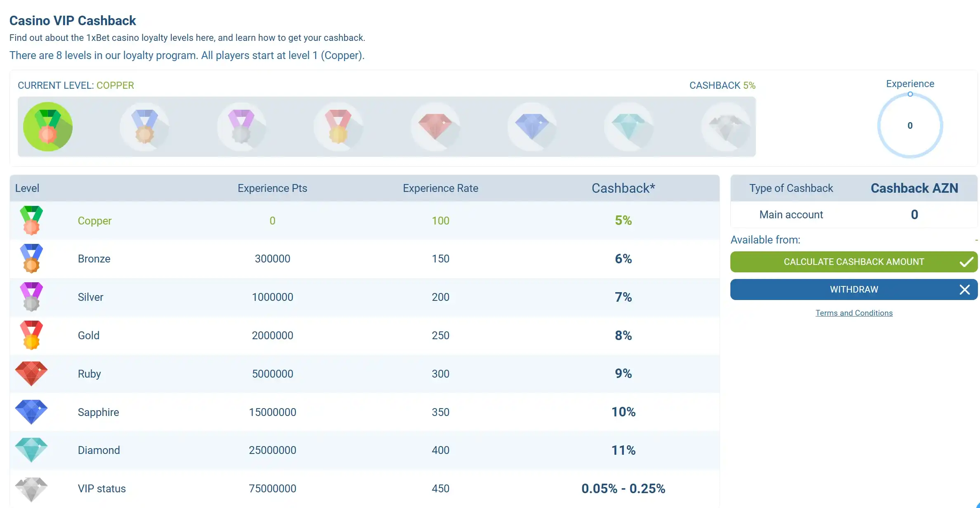The width and height of the screenshot is (980, 508).
Task: Select the faded Diamond gem in level bar
Action: (x=629, y=127)
